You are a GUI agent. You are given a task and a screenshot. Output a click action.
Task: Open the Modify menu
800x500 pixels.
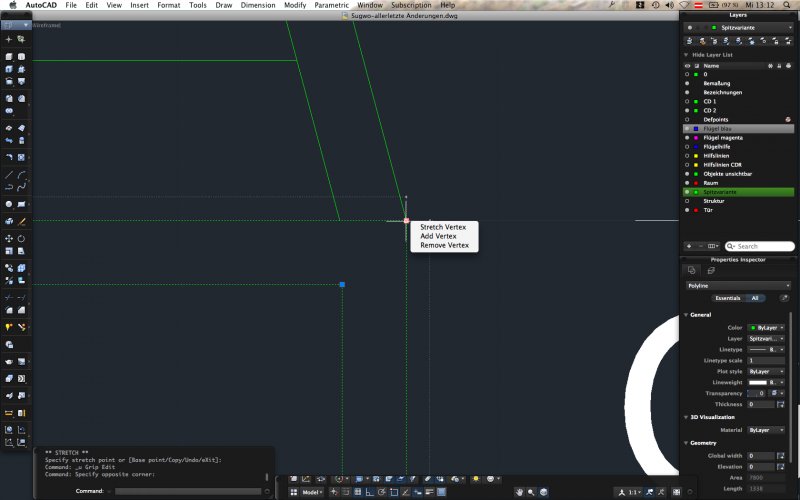point(295,5)
